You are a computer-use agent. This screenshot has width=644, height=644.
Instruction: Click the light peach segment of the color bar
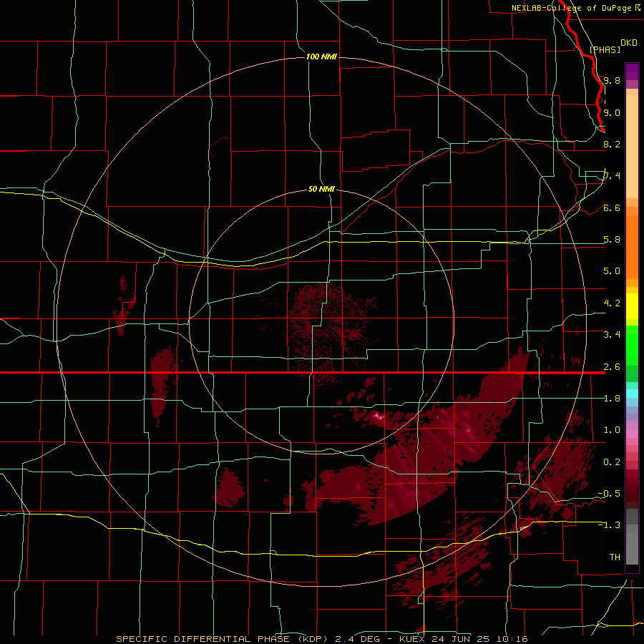[632, 147]
